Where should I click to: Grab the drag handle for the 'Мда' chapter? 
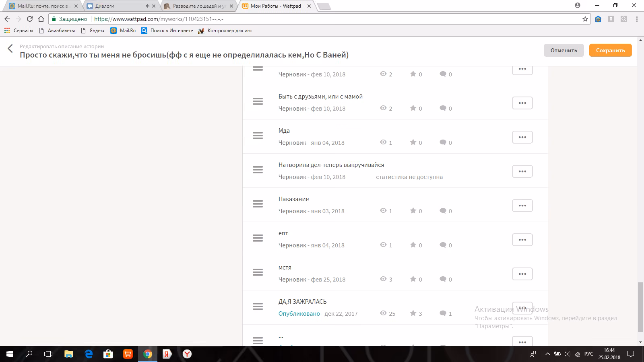point(258,136)
